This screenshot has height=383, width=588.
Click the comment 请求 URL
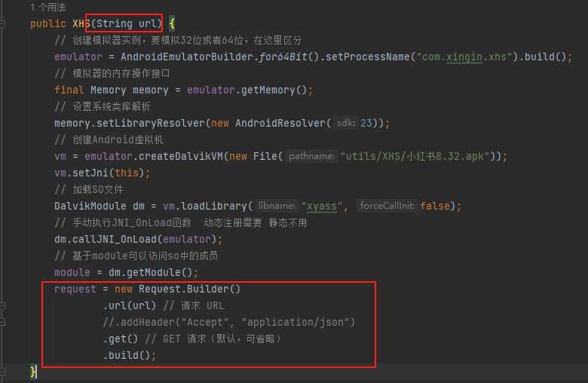tap(194, 306)
